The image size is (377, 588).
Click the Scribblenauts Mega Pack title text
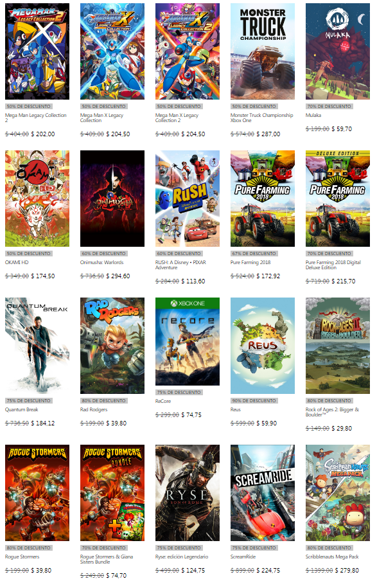[x=332, y=557]
